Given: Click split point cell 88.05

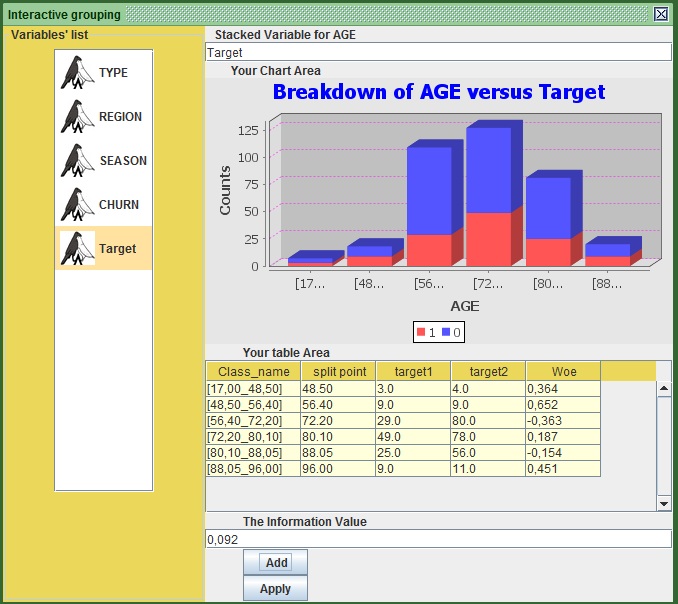Looking at the screenshot, I should click(x=338, y=453).
